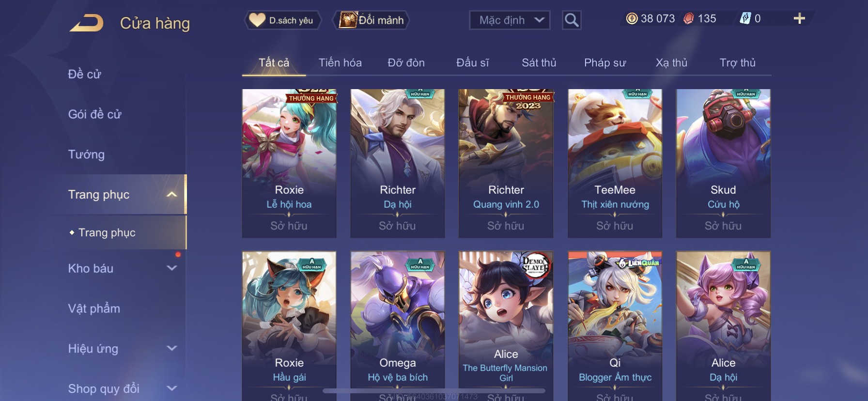Expand the Shop quy đổi section
The width and height of the screenshot is (868, 401).
171,388
